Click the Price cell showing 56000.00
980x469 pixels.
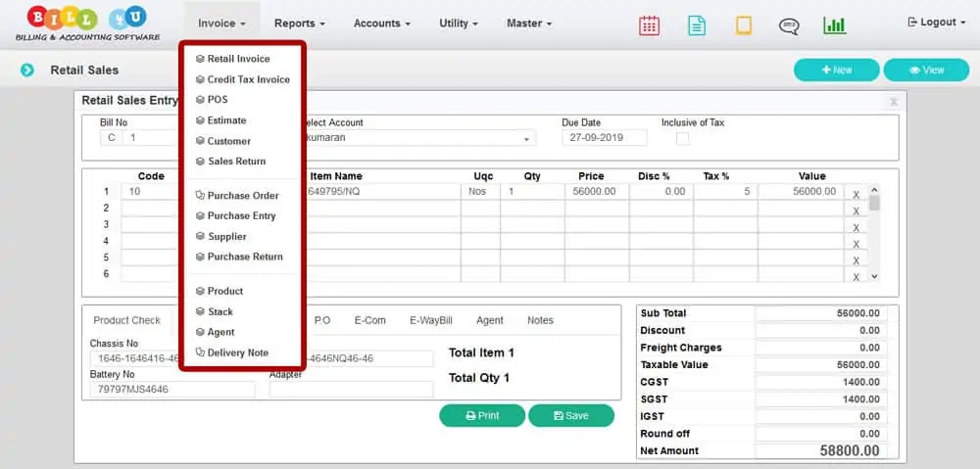coord(597,192)
